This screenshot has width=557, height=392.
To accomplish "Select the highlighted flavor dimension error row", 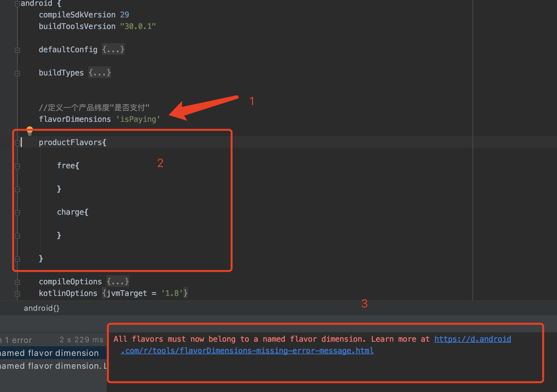I will pyautogui.click(x=52, y=353).
